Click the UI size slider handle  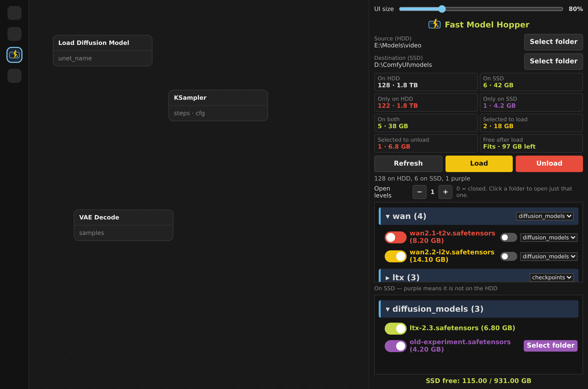442,9
